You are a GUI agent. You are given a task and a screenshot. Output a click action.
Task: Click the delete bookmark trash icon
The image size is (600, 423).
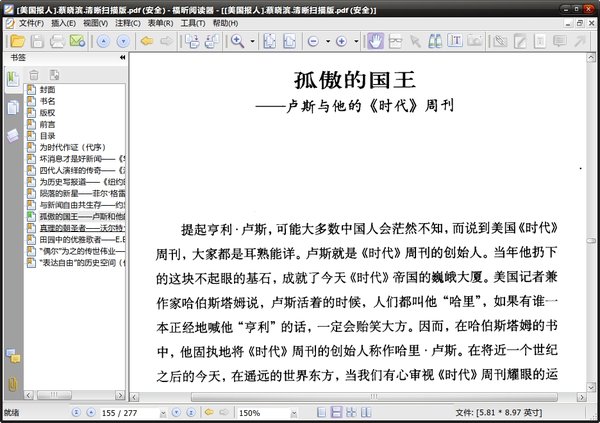(x=34, y=75)
